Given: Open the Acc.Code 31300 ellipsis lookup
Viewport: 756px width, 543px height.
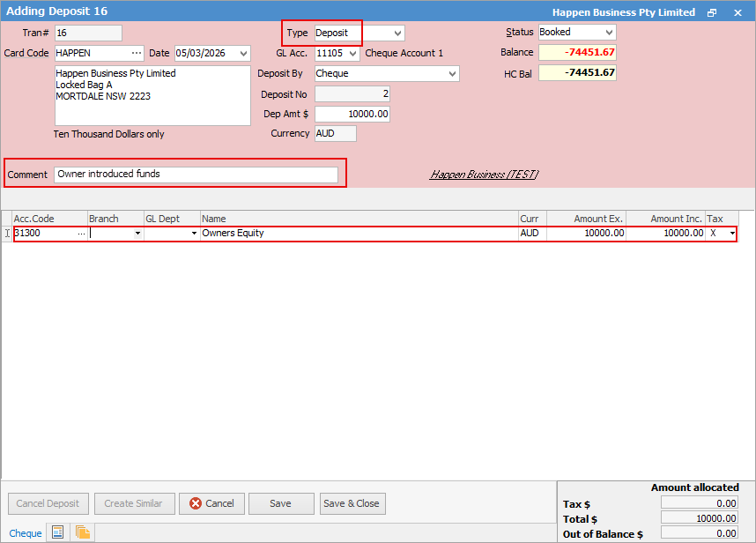Looking at the screenshot, I should [81, 234].
